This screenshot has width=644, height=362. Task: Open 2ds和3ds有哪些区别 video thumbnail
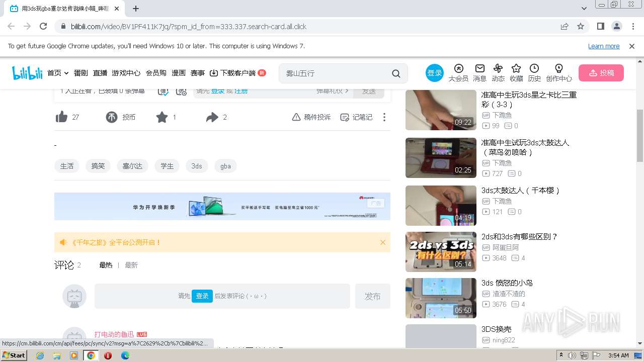[441, 252]
